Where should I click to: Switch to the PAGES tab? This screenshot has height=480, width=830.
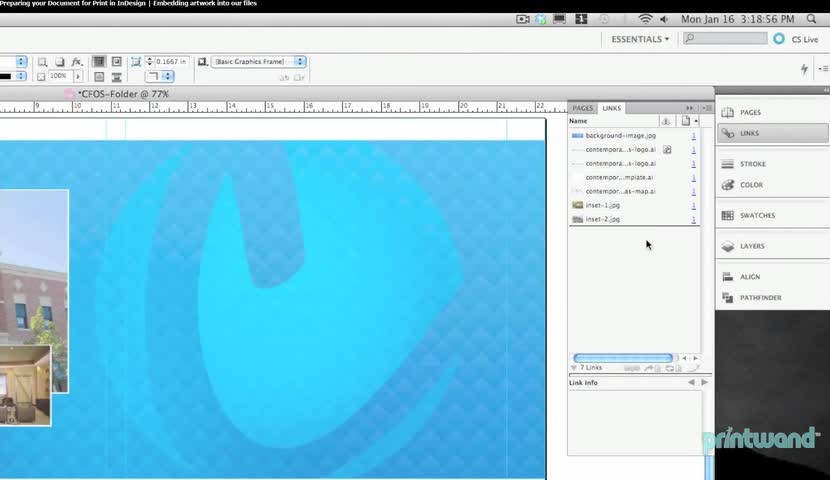(x=583, y=108)
